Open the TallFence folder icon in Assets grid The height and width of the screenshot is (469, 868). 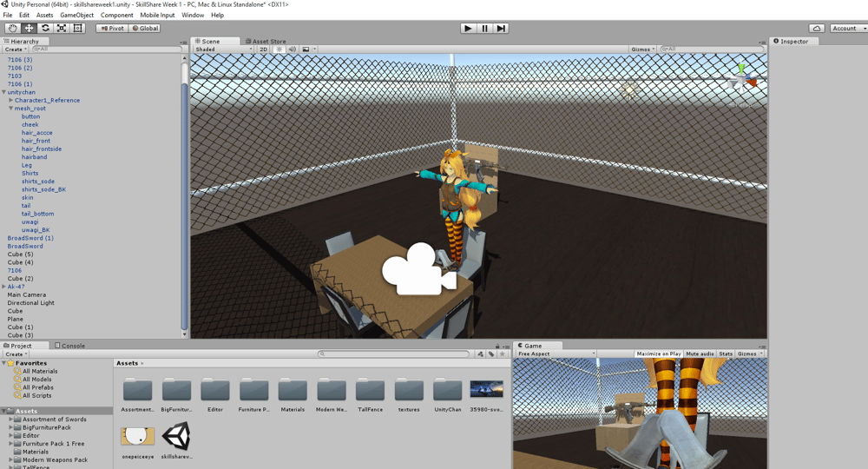[371, 390]
